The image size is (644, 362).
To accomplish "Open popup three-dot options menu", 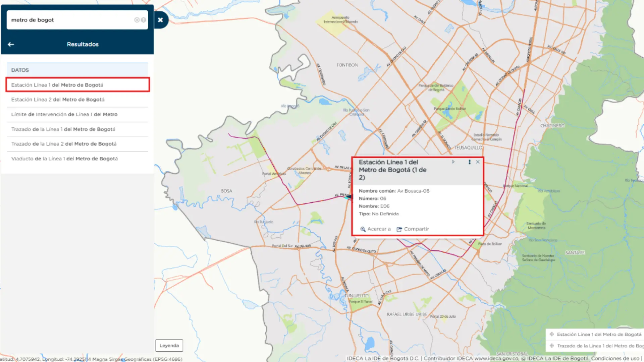I will click(x=469, y=162).
